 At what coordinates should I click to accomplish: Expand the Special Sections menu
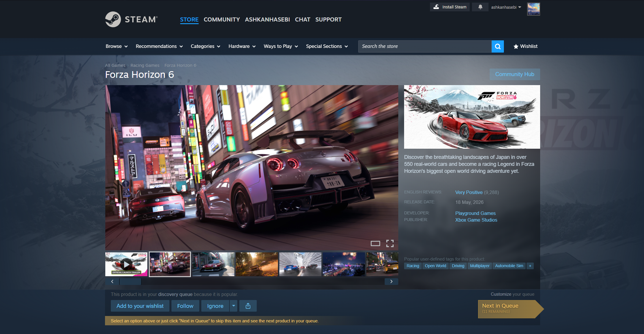(327, 46)
